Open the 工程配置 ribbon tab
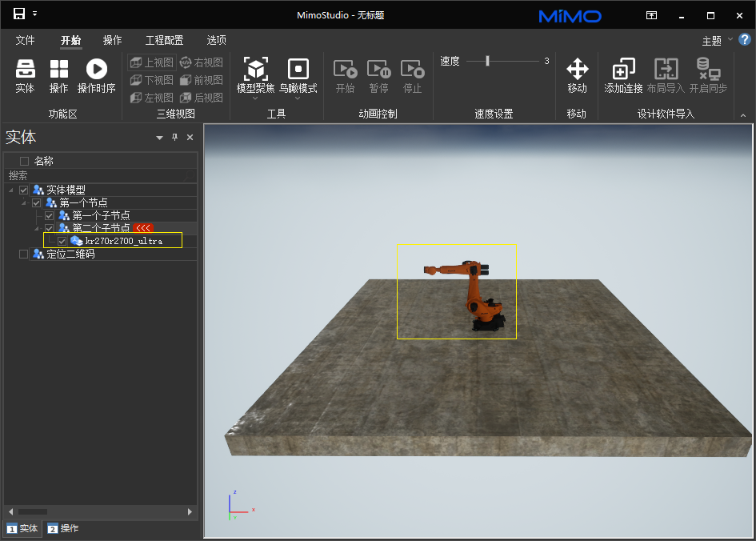 (164, 40)
